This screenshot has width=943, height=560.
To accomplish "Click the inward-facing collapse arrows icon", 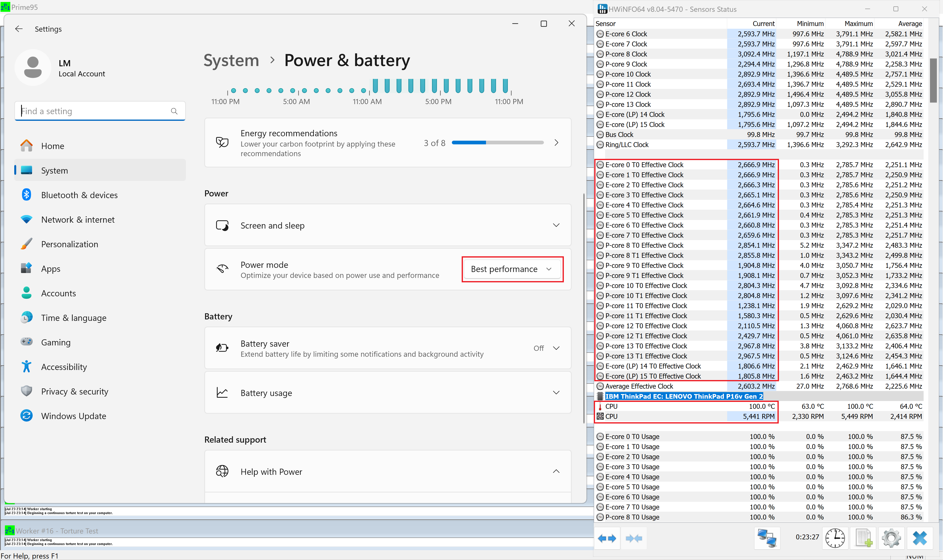I will 634,538.
